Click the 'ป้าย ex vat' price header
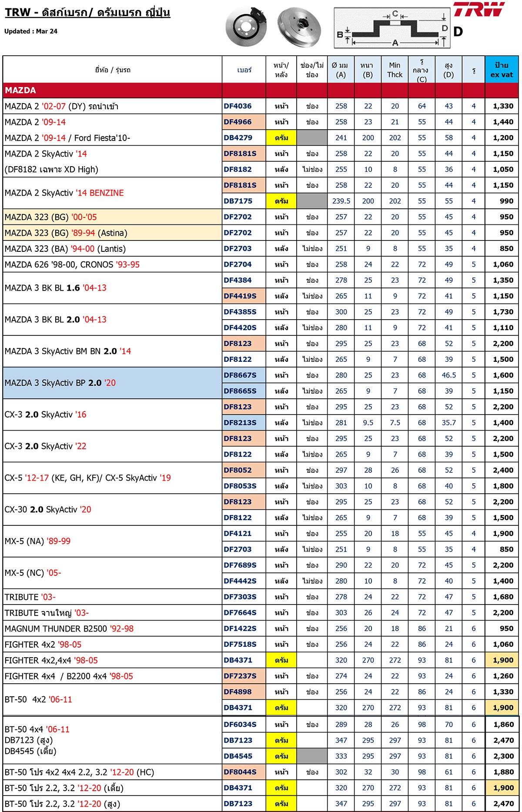This screenshot has height=812, width=522. 502,70
